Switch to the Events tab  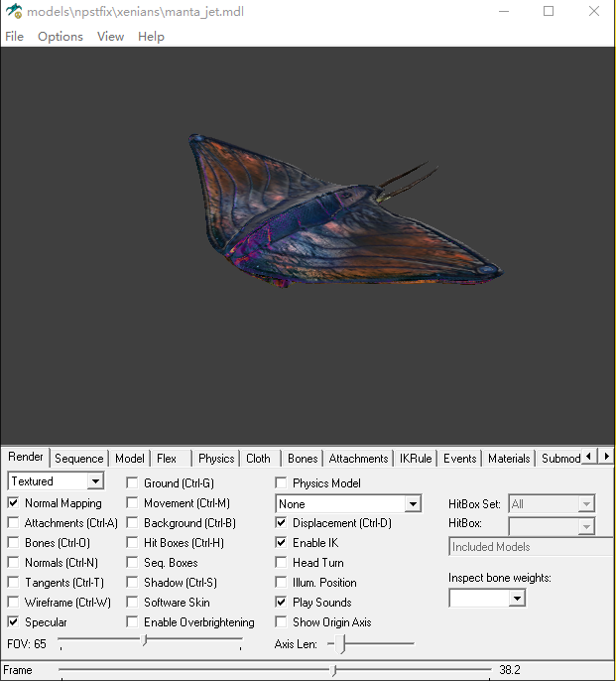tap(459, 459)
